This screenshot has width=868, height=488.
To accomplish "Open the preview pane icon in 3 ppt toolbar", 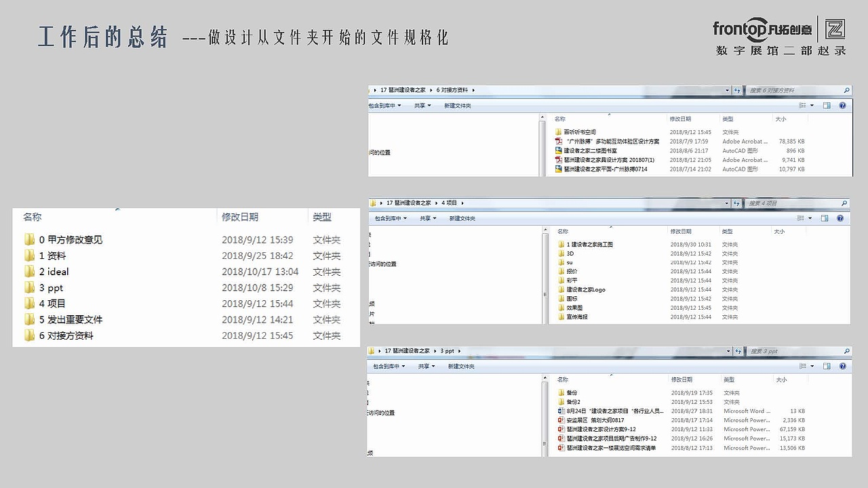I will point(826,366).
